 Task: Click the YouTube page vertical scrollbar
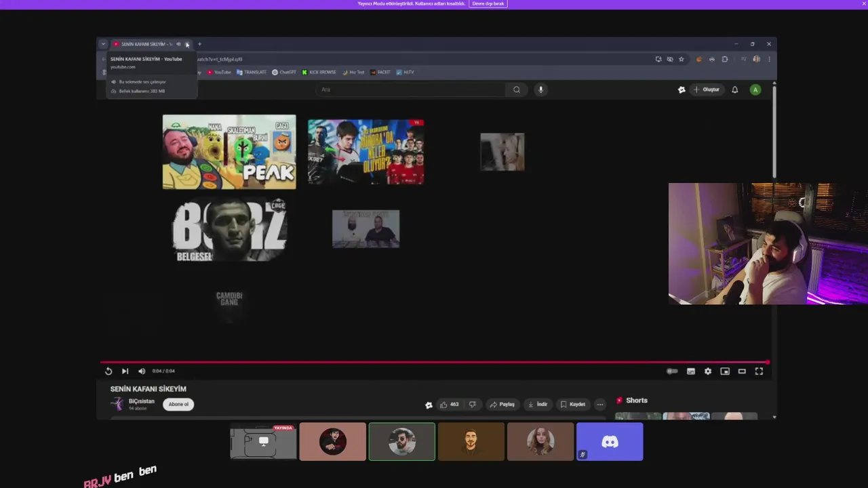tap(774, 132)
